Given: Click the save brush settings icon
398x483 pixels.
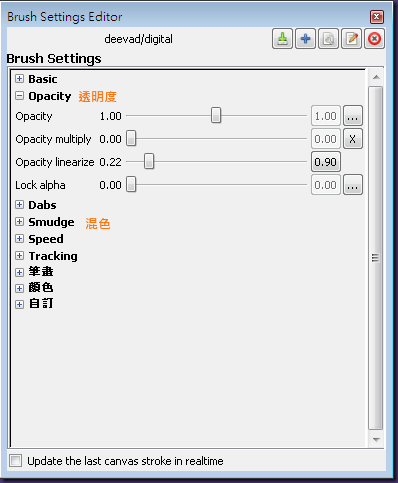Looking at the screenshot, I should (282, 39).
